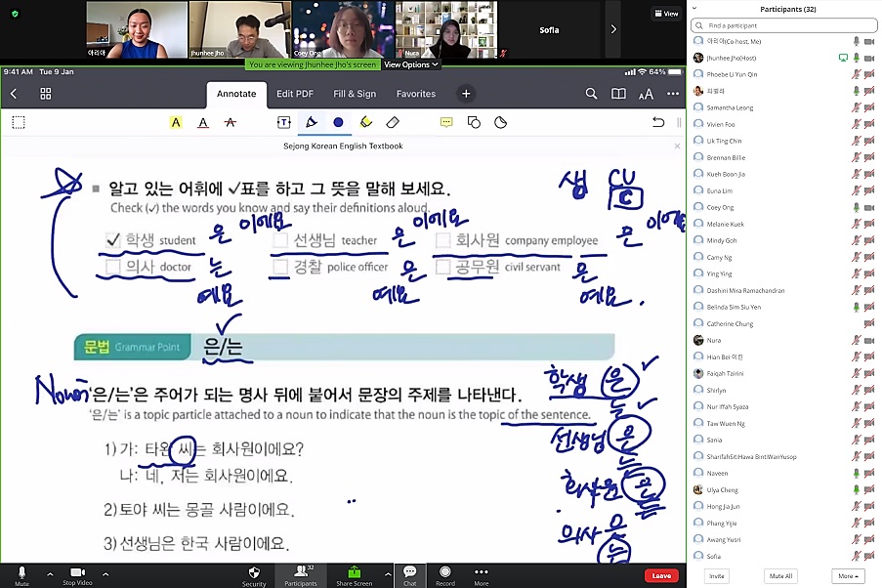The width and height of the screenshot is (882, 588).
Task: Select Jhunhee Jho video thumbnail
Action: (x=239, y=29)
